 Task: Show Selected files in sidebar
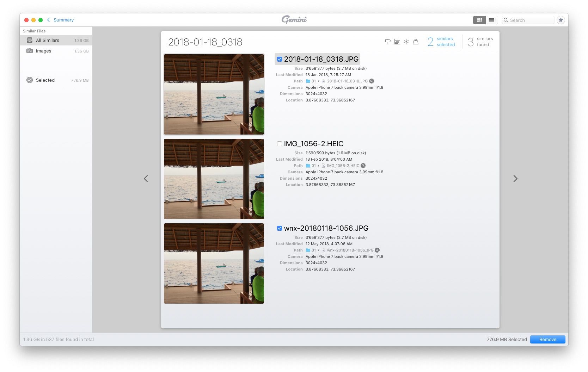point(45,80)
